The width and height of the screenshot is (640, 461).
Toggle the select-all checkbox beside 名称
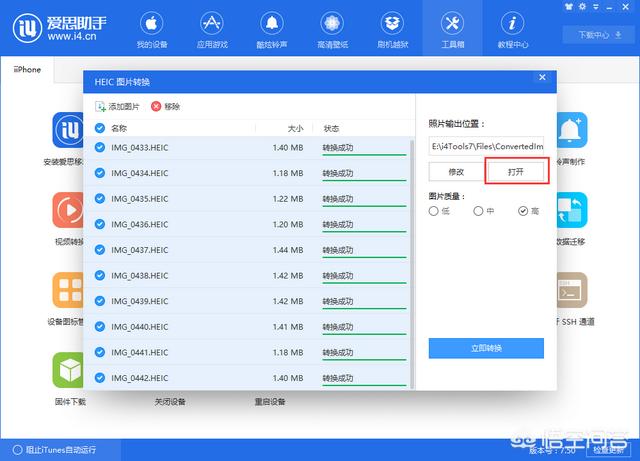click(99, 128)
